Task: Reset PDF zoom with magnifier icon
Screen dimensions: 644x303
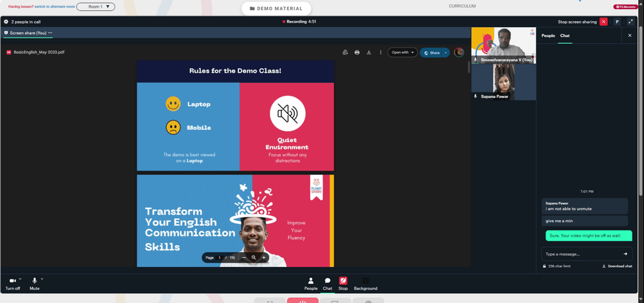Action: [x=254, y=257]
